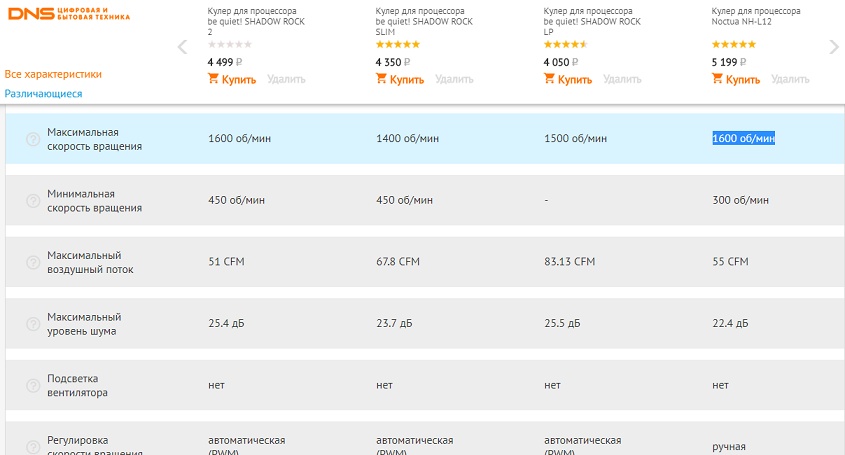Buy the SHADOW ROCK SLIM cooler
The height and width of the screenshot is (455, 845).
[x=400, y=79]
